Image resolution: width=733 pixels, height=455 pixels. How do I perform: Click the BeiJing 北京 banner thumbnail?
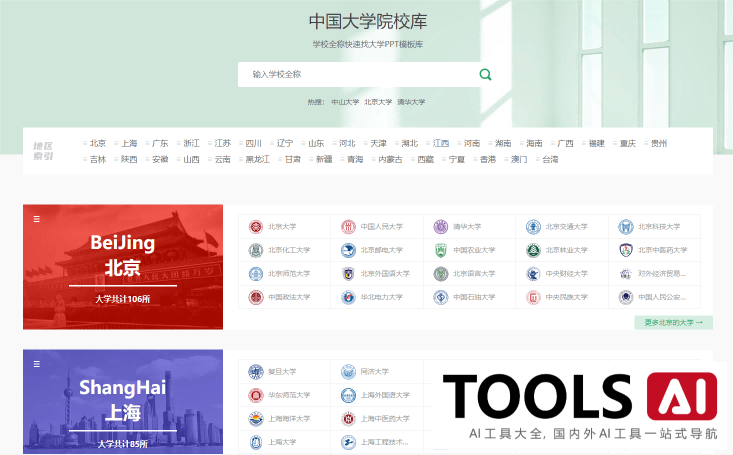click(123, 267)
